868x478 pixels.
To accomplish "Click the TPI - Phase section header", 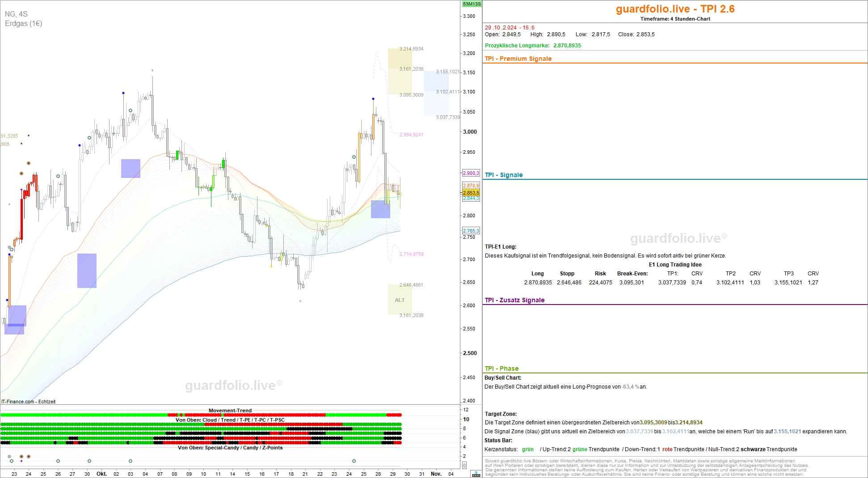I will (501, 368).
